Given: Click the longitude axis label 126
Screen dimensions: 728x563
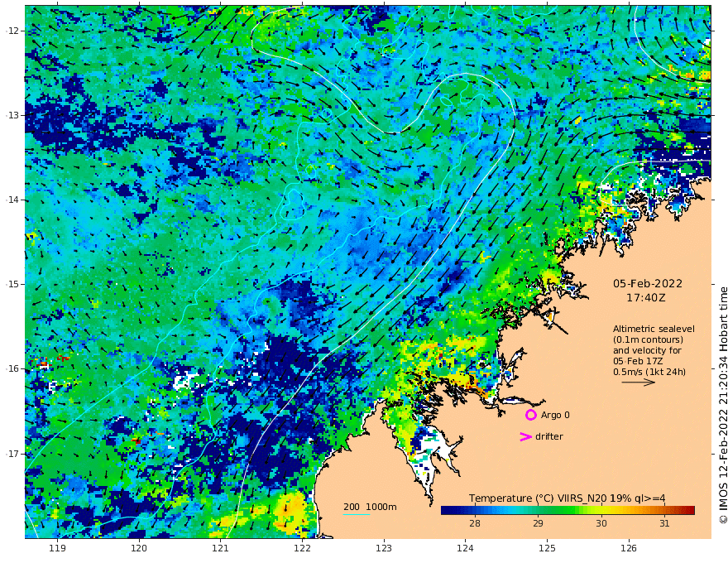Looking at the screenshot, I should point(629,549).
